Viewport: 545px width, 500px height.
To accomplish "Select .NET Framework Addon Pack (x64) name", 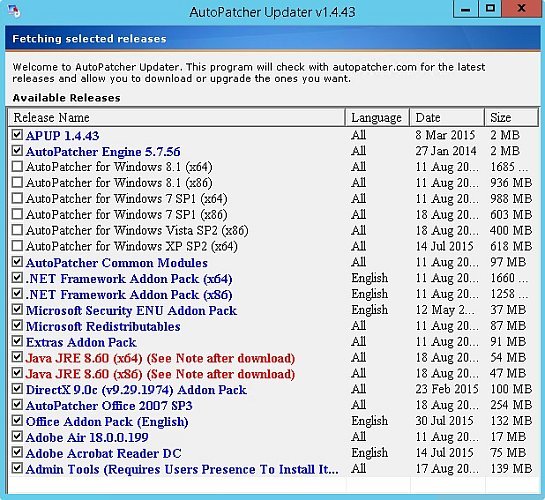I will pos(129,279).
